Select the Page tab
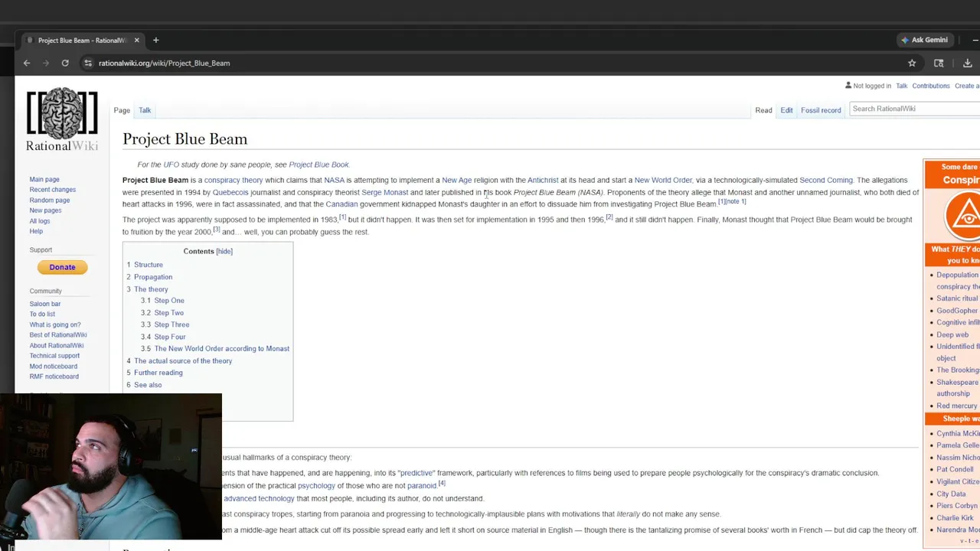Viewport: 980px width, 551px height. tap(122, 110)
